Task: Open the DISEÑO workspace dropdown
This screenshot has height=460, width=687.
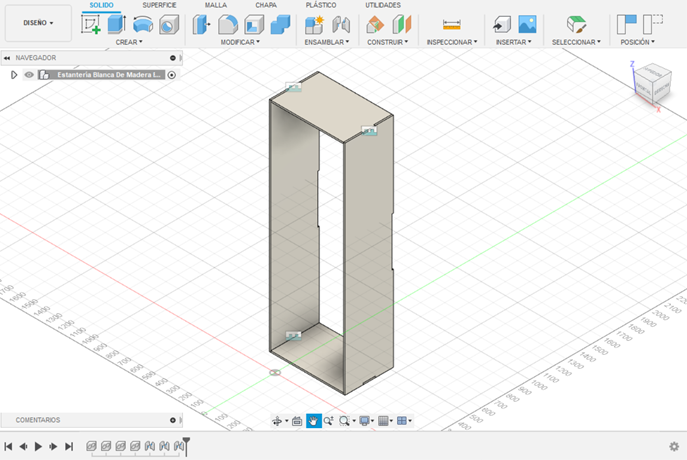Action: [x=38, y=23]
